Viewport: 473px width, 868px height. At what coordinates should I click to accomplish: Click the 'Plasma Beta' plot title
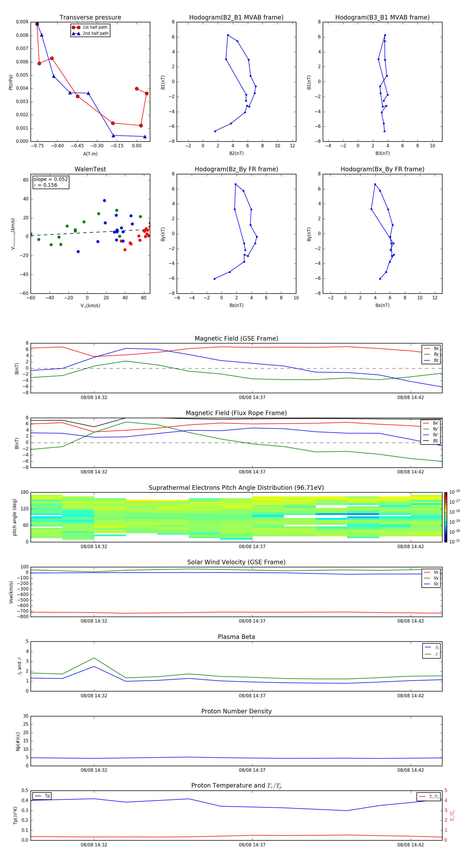tap(236, 637)
